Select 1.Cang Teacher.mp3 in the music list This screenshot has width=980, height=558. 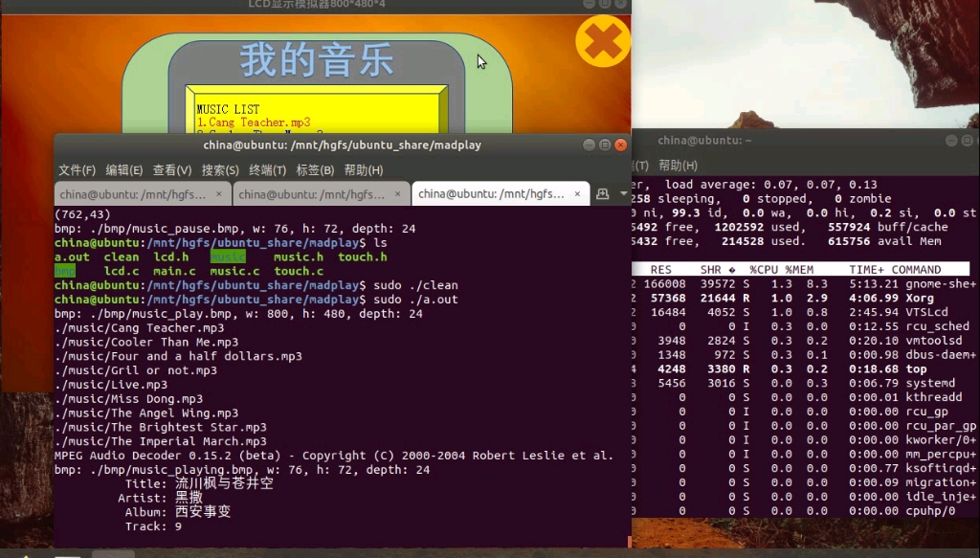pos(254,123)
